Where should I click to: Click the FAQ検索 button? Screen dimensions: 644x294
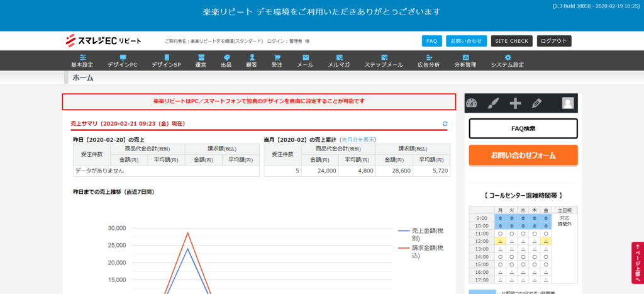[523, 128]
